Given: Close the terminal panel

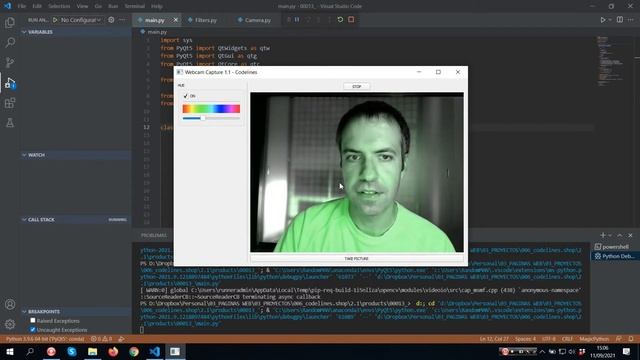Looking at the screenshot, I should click(630, 235).
